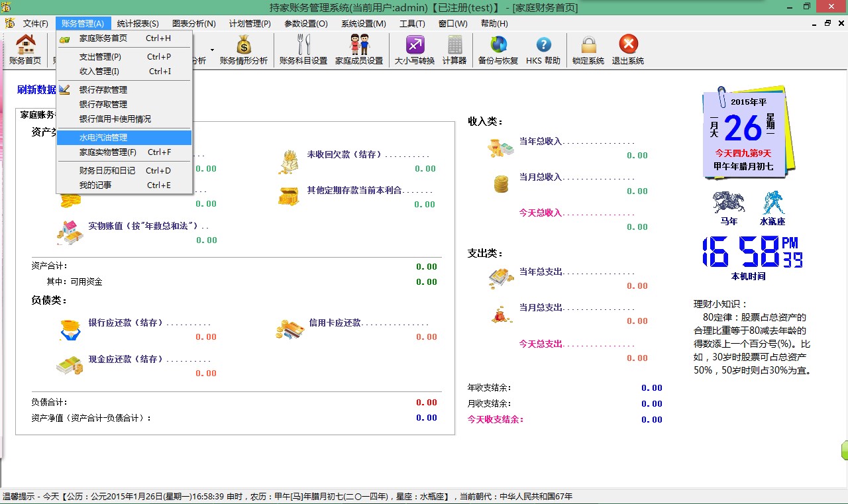Choose 收入管理(I) menu entry
Image resolution: width=848 pixels, height=504 pixels.
click(x=125, y=72)
